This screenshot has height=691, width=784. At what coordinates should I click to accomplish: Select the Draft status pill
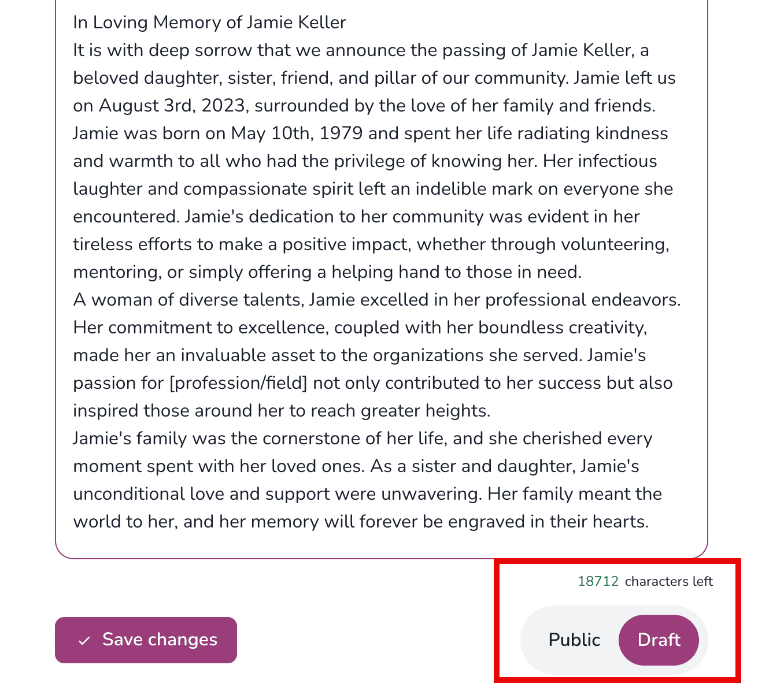[x=659, y=640]
